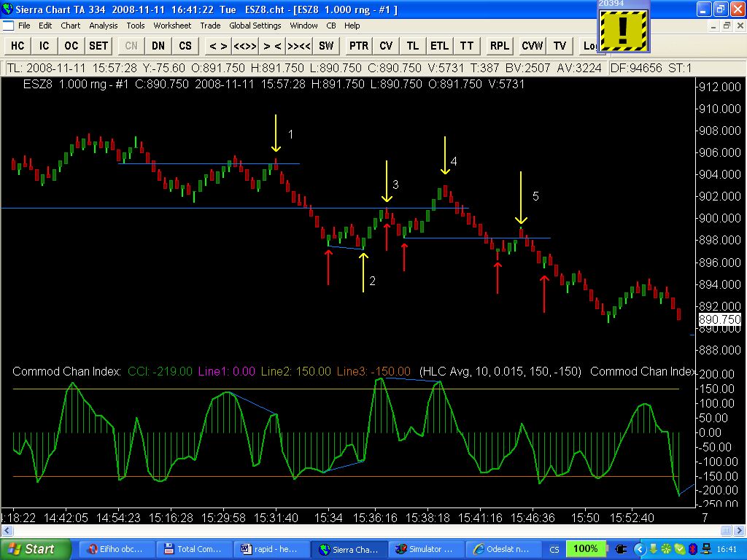
Task: Select the IC toolbar button
Action: click(x=44, y=46)
